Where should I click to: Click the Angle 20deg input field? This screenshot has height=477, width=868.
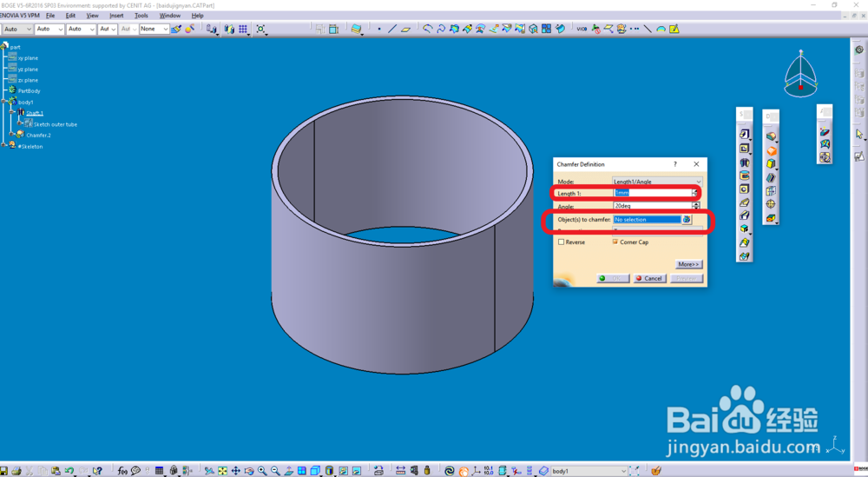click(x=653, y=206)
